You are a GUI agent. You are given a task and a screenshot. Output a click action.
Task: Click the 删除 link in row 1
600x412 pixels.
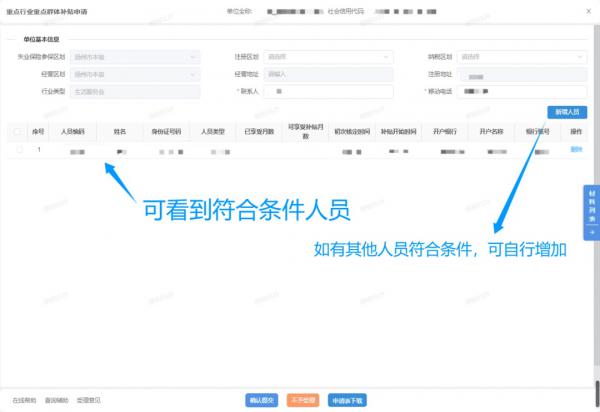point(575,149)
